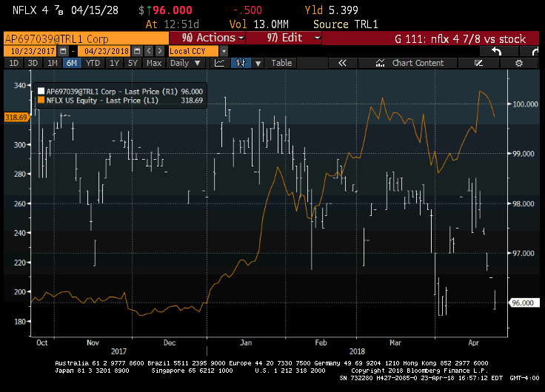Select the YTD time range
Screen dimensions: 545x392
(93, 63)
